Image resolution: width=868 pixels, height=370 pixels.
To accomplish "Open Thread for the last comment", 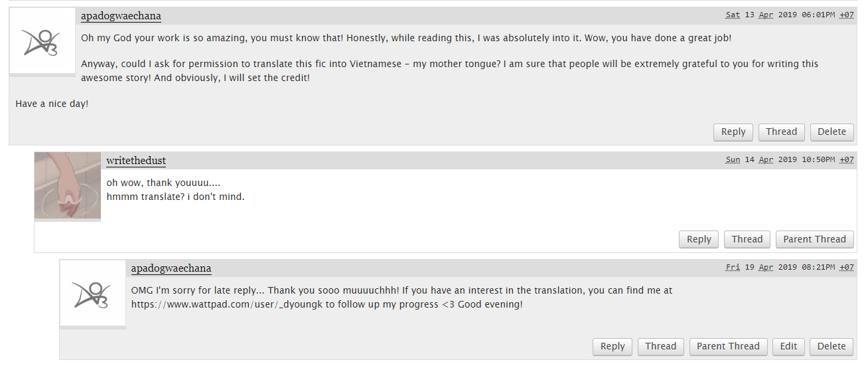I will (x=660, y=346).
